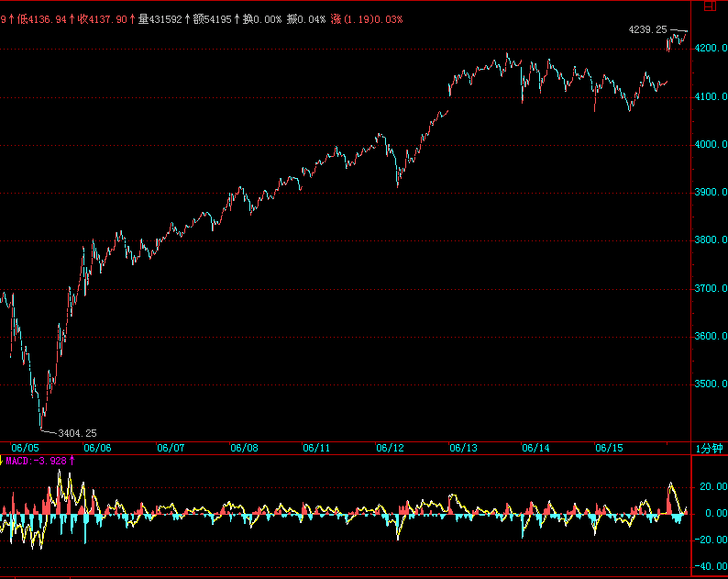The image size is (728, 579).
Task: Select the 06/06 date marker
Action: tap(97, 448)
